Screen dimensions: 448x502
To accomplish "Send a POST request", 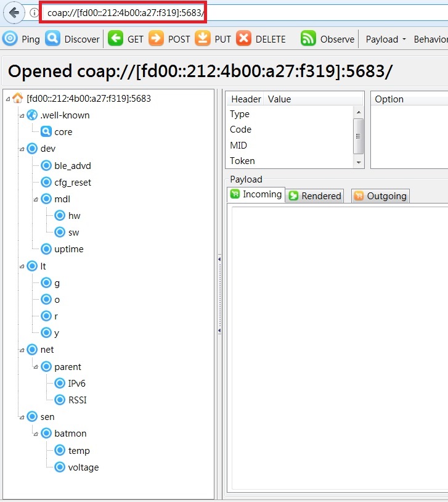I will (169, 39).
